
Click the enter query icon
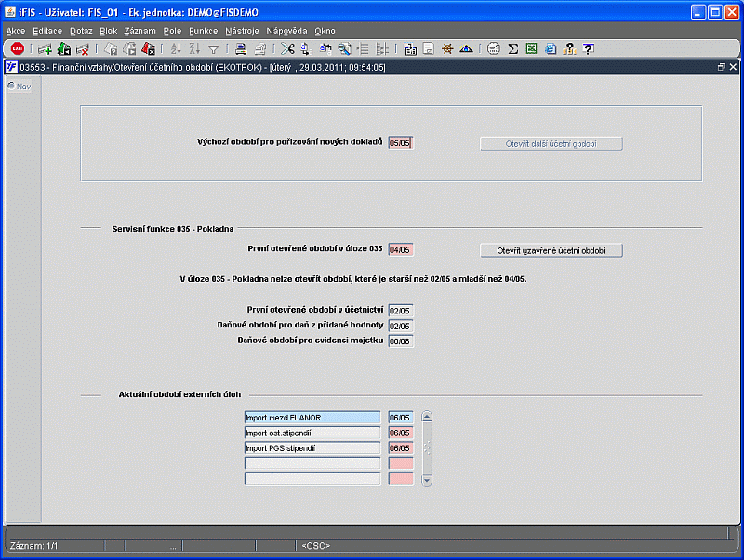[x=111, y=48]
